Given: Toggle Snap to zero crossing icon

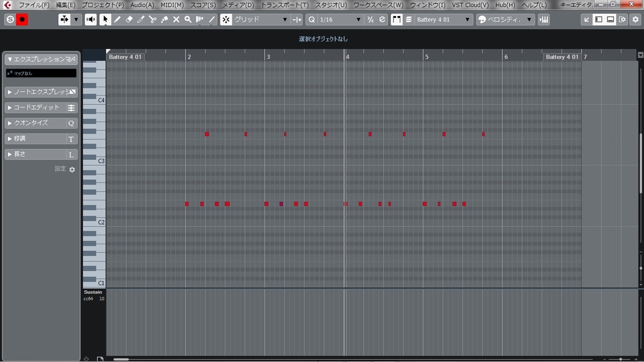Looking at the screenshot, I should 297,19.
